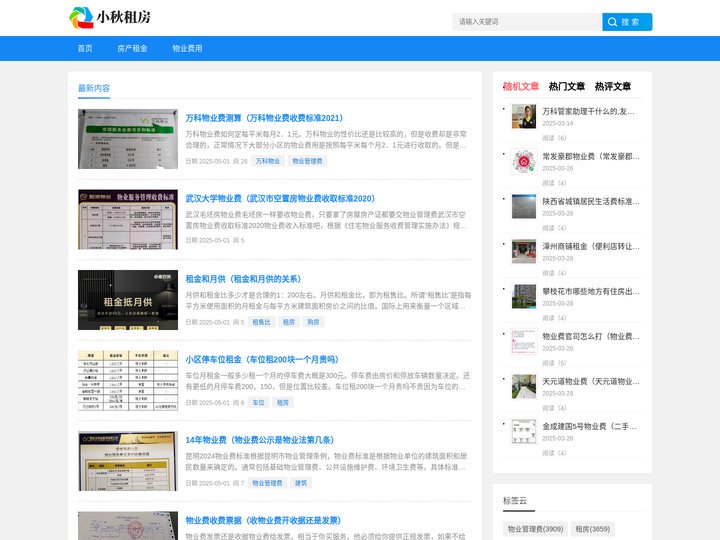The image size is (720, 540).
Task: Click the 攀枝花市 sidebar thumbnail
Action: click(x=524, y=296)
